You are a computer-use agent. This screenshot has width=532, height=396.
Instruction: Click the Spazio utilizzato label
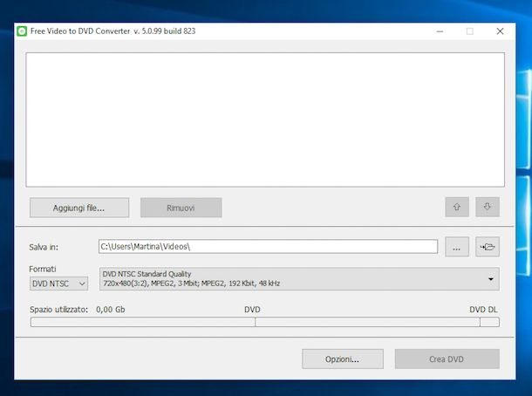tap(58, 310)
